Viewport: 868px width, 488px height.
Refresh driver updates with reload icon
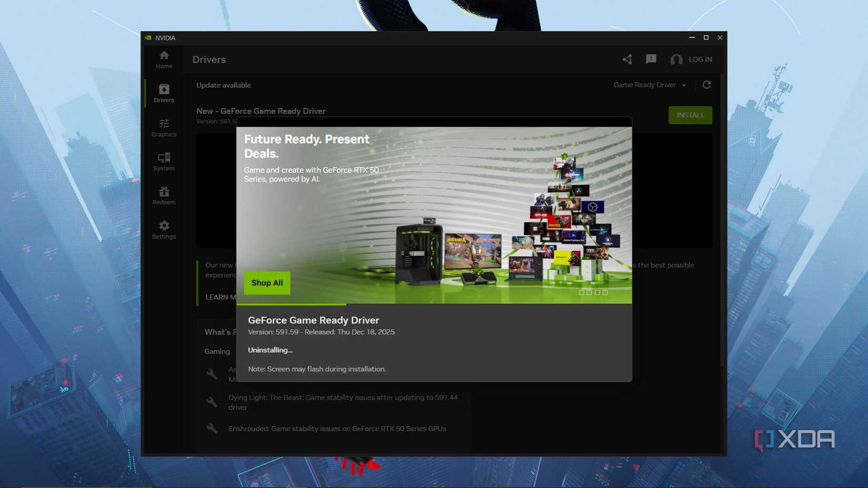click(706, 85)
